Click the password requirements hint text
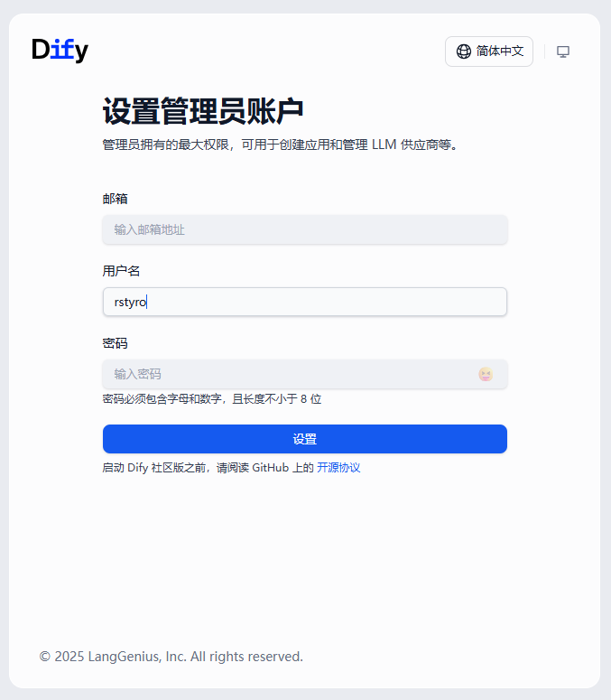Screen dimensions: 611x700 212,399
